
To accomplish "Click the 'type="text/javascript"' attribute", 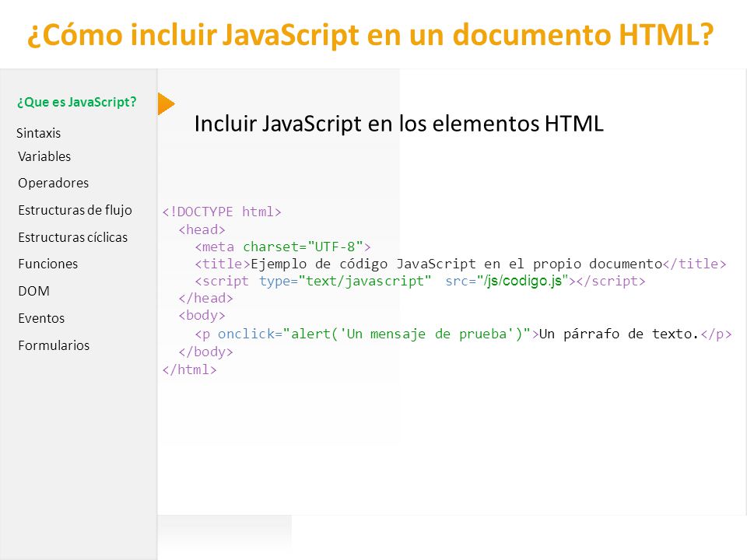I will pyautogui.click(x=345, y=282).
